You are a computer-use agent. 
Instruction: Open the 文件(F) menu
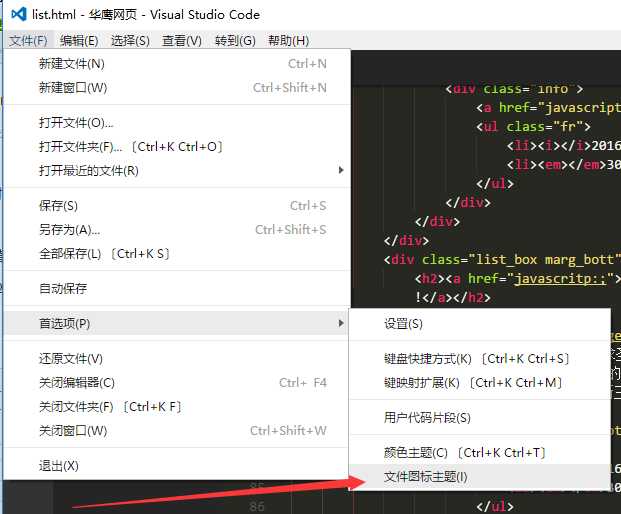(x=28, y=40)
